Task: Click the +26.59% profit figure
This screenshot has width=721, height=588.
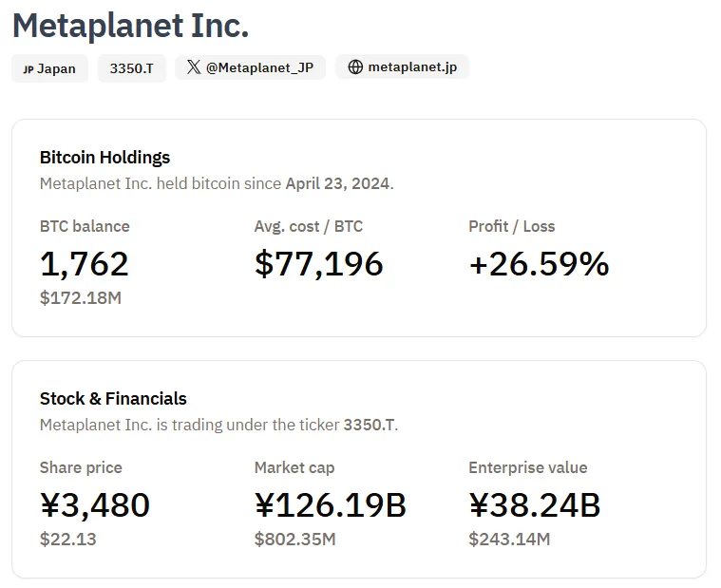Action: [539, 263]
